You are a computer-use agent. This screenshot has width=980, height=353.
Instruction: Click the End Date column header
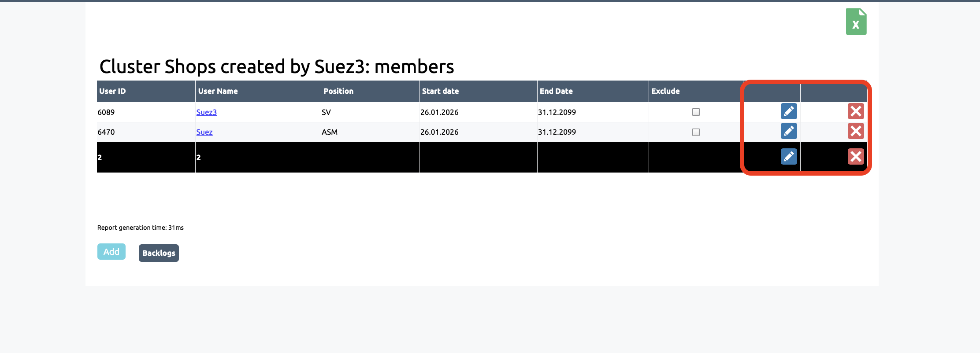(x=556, y=91)
